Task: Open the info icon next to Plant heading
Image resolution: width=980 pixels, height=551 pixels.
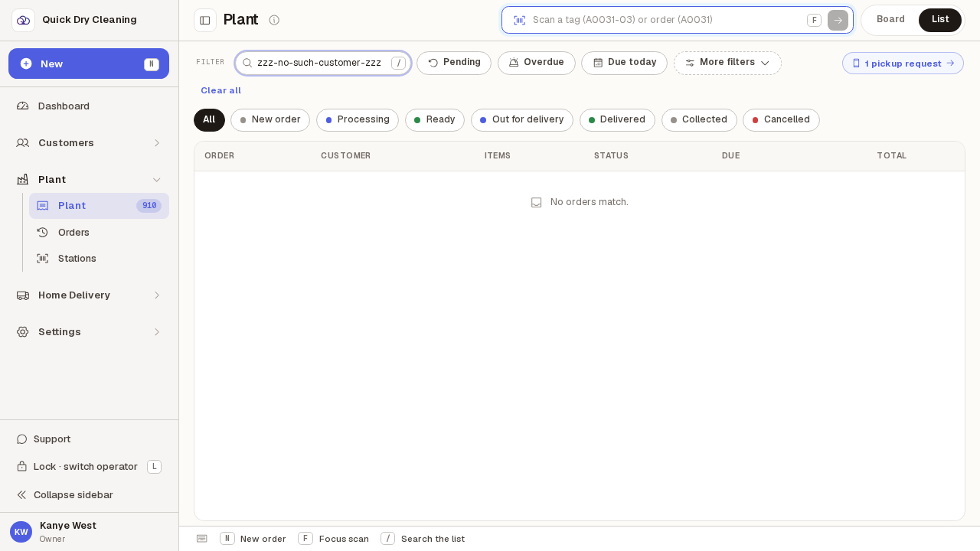Action: point(274,20)
